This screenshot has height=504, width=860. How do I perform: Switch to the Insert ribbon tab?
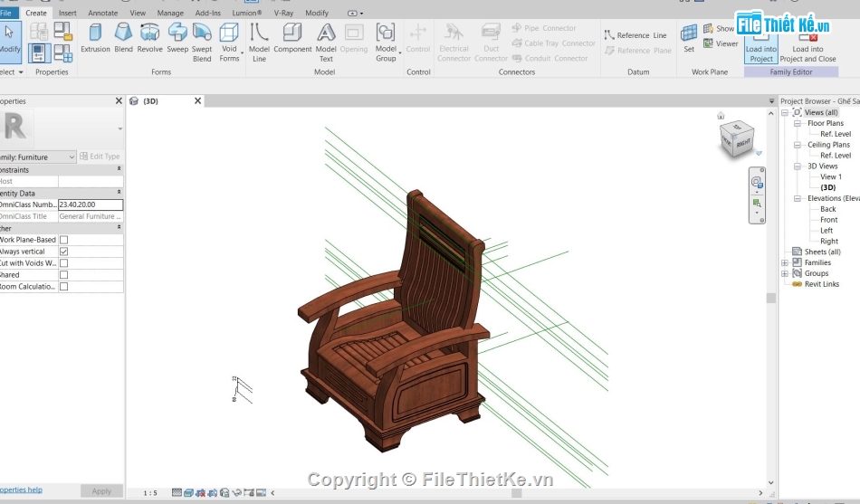tap(68, 13)
